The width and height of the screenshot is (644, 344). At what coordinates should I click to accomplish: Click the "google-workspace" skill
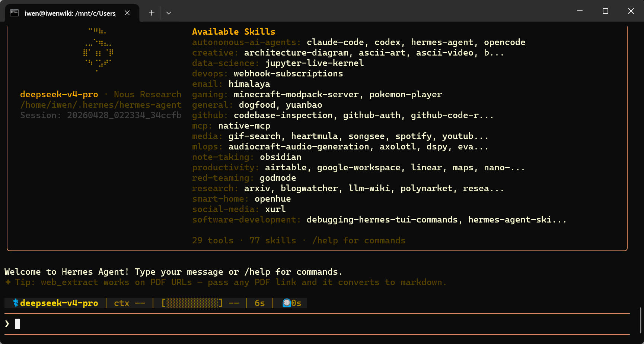click(x=359, y=167)
